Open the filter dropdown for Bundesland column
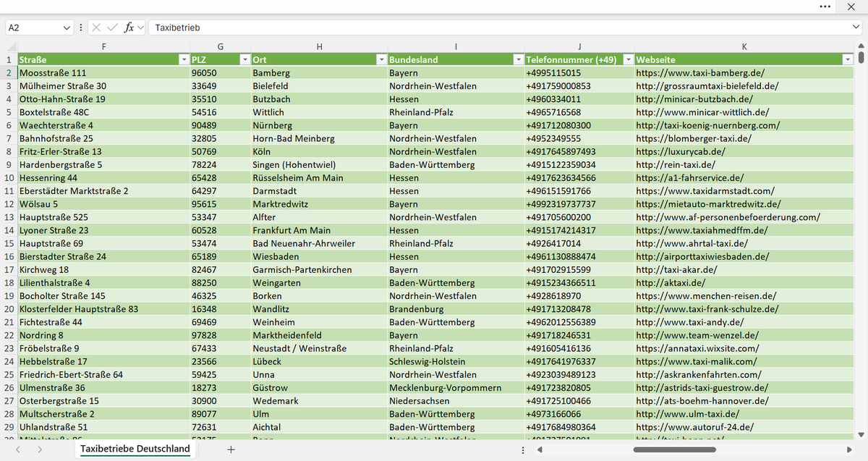 [x=517, y=59]
